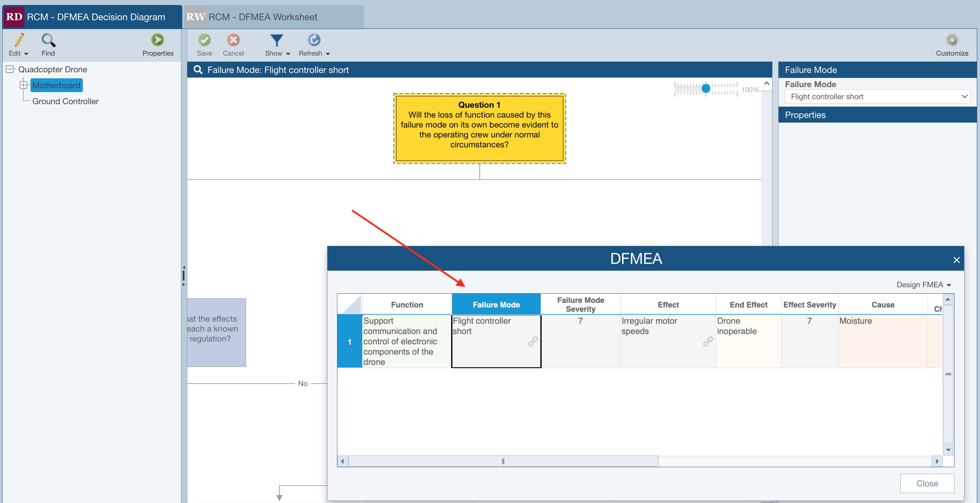Click the green Save checkmark icon
This screenshot has width=980, height=503.
pos(204,40)
